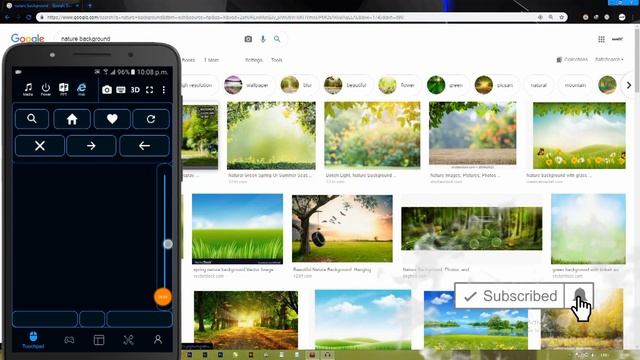
Task: Click the voice search microphone icon
Action: [x=263, y=39]
